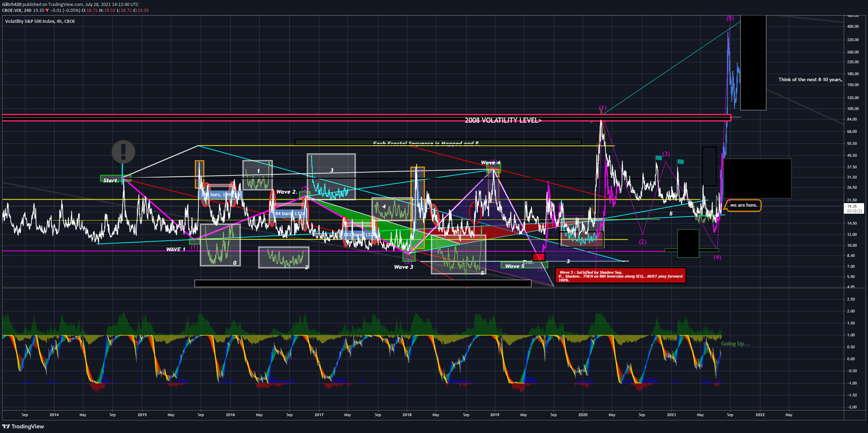Viewport: 868px width, 433px height.
Task: Select the red 'Wave 5 : Satisfied by Shadow Seq.' note
Action: (x=620, y=276)
